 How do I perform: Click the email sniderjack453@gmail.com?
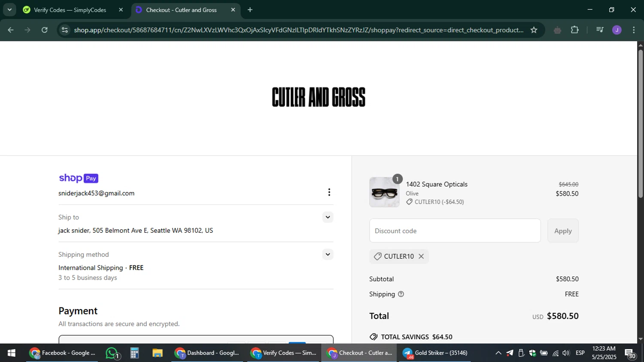(x=97, y=193)
